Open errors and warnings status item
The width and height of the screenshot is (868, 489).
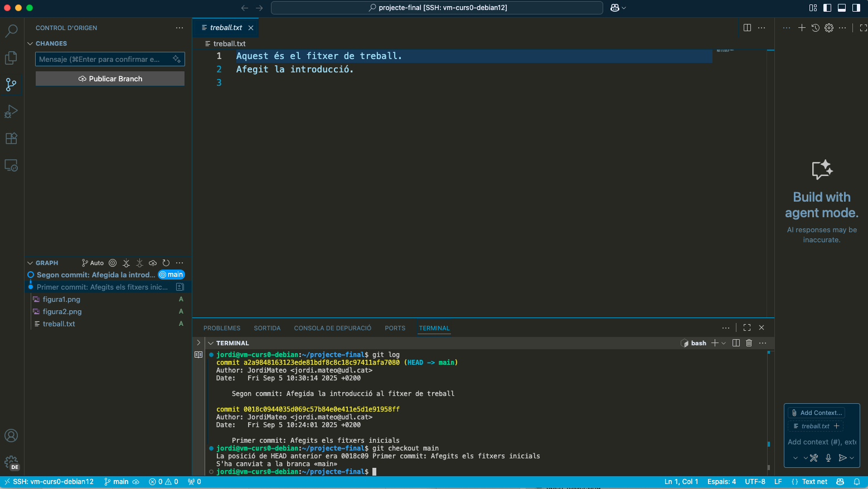point(163,482)
